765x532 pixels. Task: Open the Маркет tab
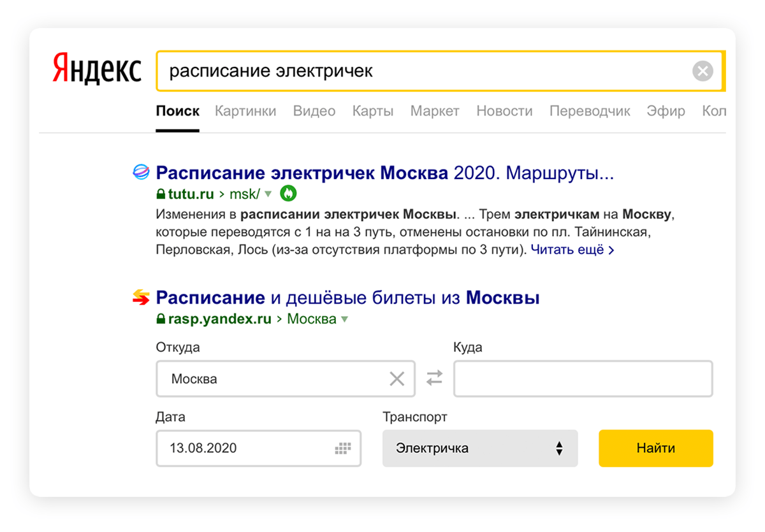(x=435, y=111)
